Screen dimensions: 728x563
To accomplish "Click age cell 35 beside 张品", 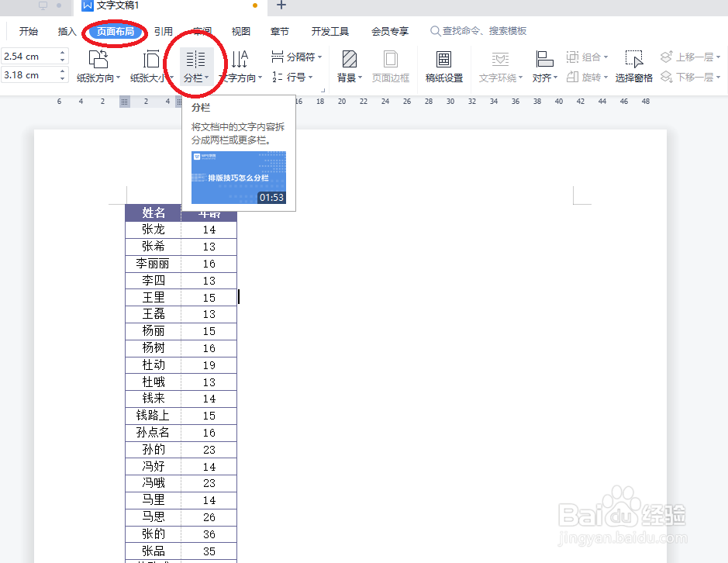I will [x=209, y=551].
